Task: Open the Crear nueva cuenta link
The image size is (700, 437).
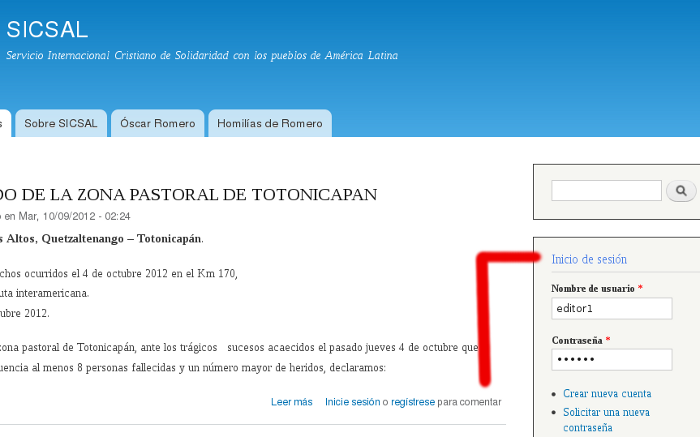Action: tap(606, 394)
